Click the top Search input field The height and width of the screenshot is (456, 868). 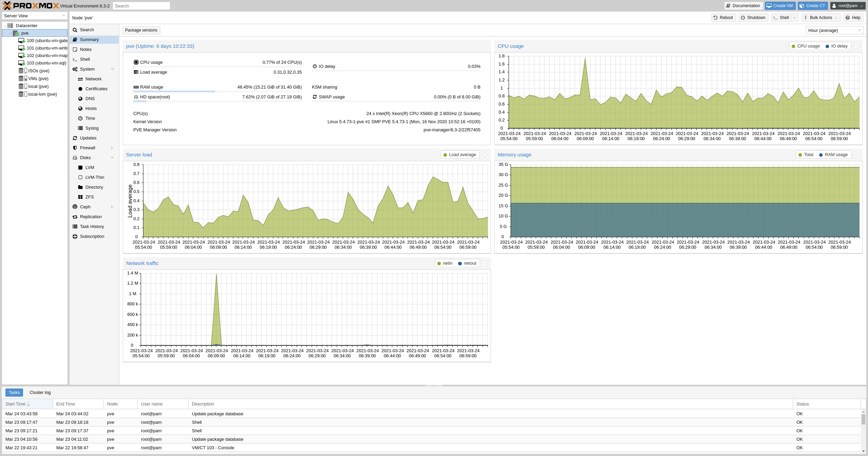tap(141, 6)
